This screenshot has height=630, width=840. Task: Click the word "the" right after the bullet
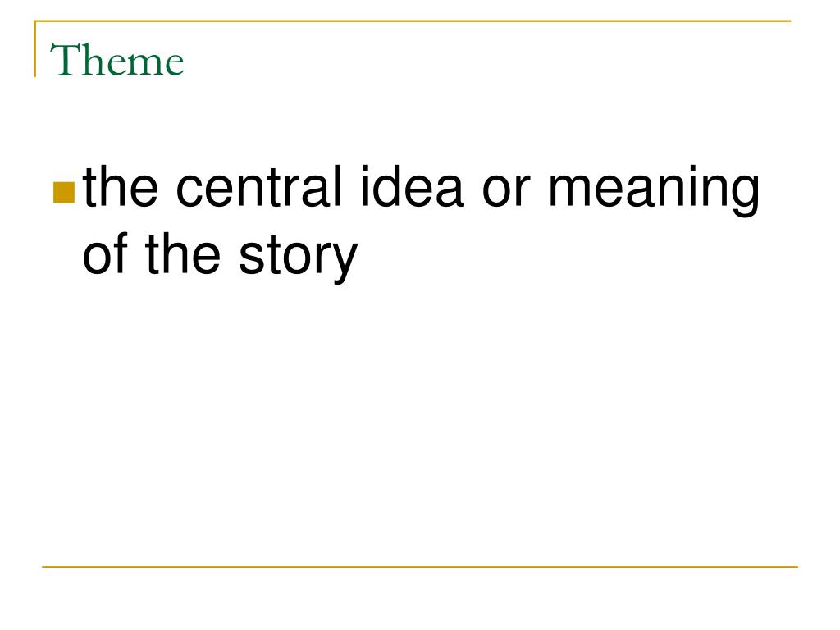coord(121,186)
